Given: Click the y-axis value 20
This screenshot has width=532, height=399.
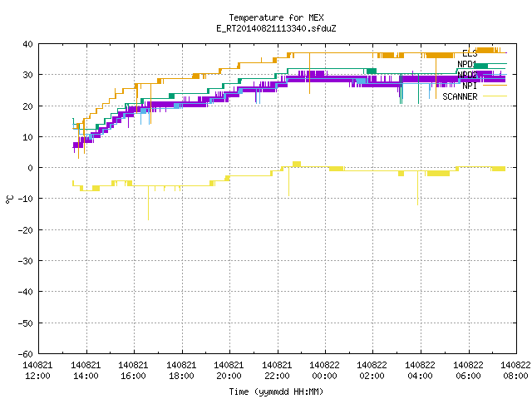Looking at the screenshot, I should [27, 106].
